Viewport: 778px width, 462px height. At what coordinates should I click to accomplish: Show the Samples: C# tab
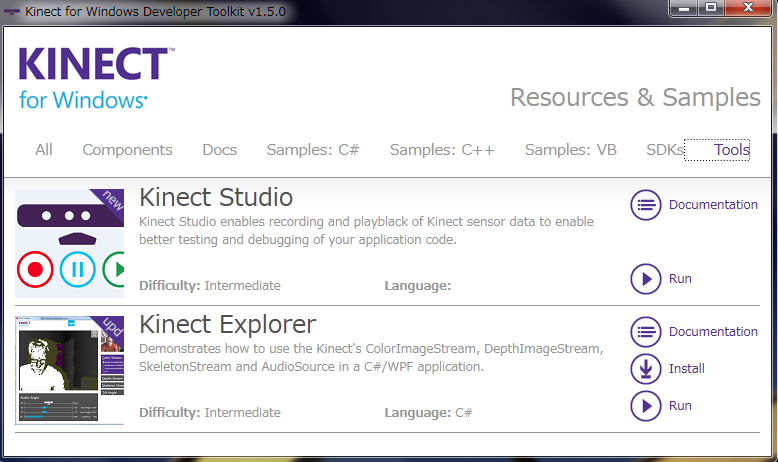point(312,150)
